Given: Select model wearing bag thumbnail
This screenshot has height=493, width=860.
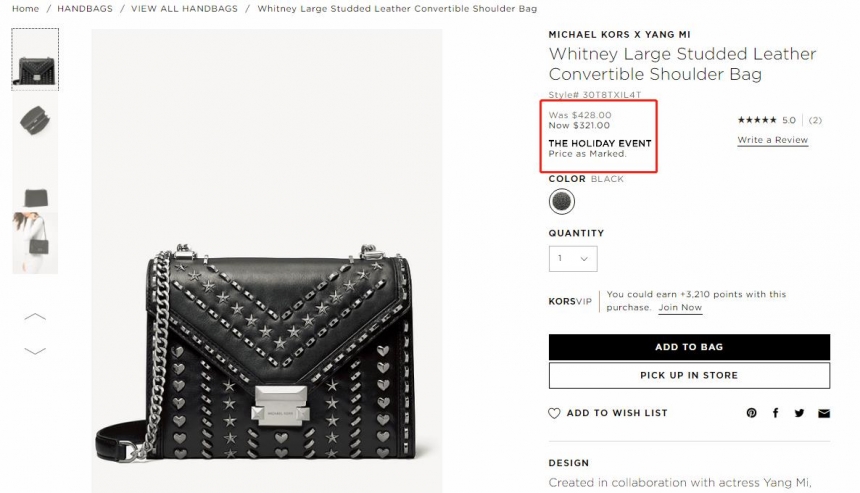Looking at the screenshot, I should point(35,242).
